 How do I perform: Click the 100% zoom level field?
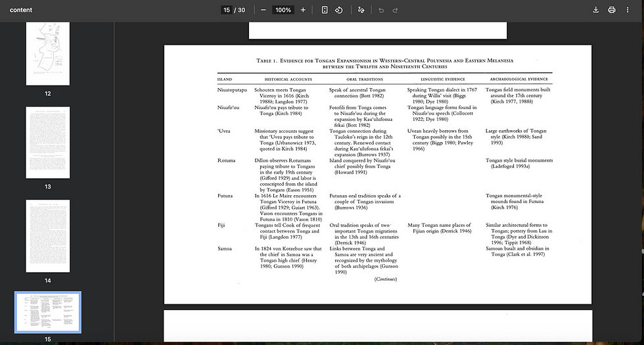(x=283, y=10)
